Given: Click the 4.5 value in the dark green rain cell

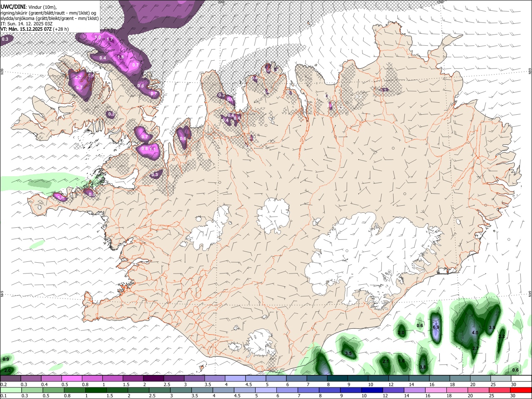Looking at the screenshot, I should pos(475,332).
